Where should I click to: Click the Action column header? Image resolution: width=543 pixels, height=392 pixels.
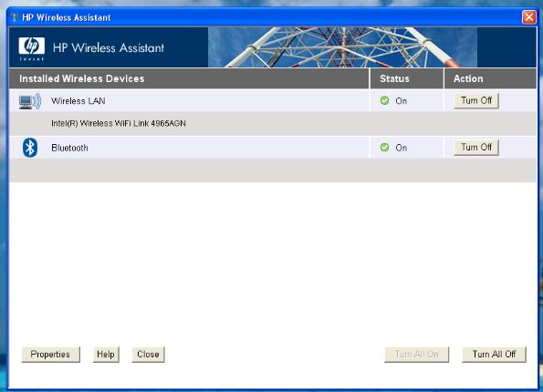tap(468, 78)
